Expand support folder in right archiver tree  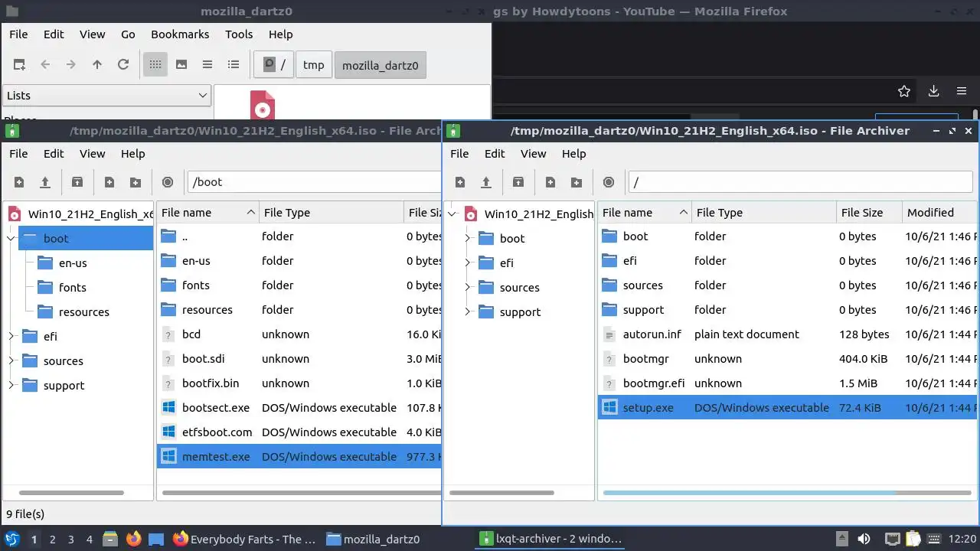[468, 311]
